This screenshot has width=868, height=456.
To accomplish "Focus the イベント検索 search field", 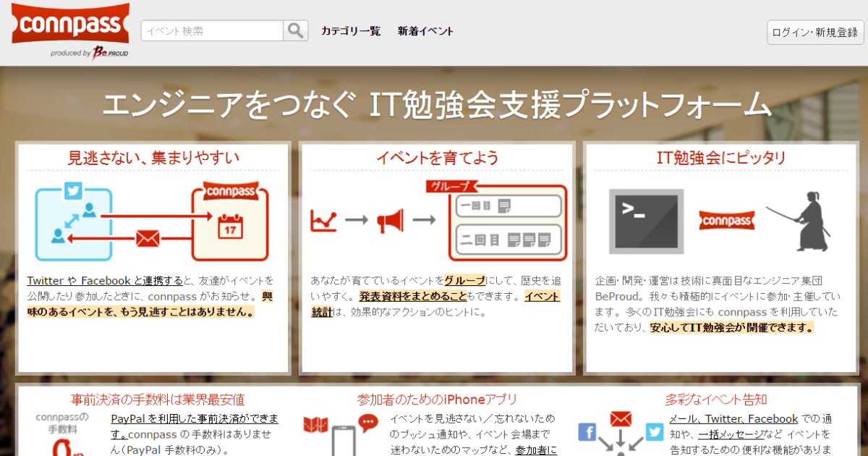I will pyautogui.click(x=211, y=31).
